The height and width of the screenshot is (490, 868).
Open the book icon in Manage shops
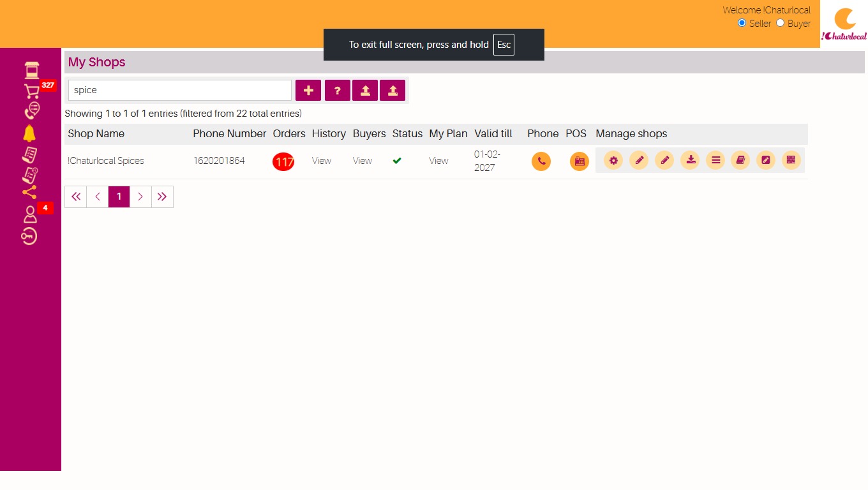(740, 161)
